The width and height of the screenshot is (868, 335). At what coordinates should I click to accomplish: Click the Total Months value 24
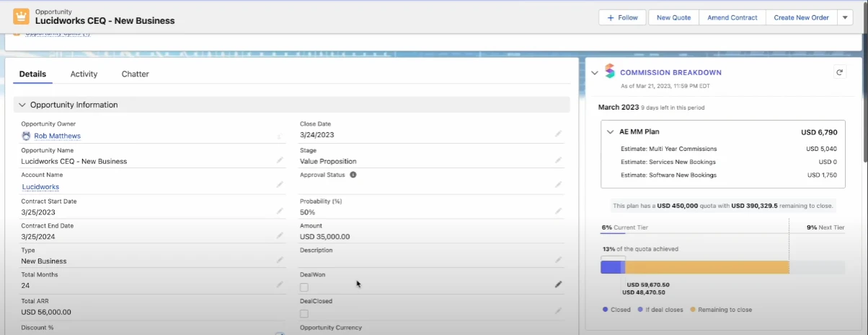pyautogui.click(x=25, y=286)
